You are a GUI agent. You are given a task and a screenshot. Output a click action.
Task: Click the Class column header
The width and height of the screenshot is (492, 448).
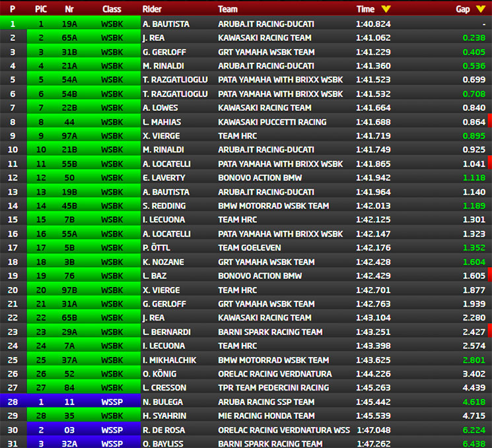pos(112,9)
